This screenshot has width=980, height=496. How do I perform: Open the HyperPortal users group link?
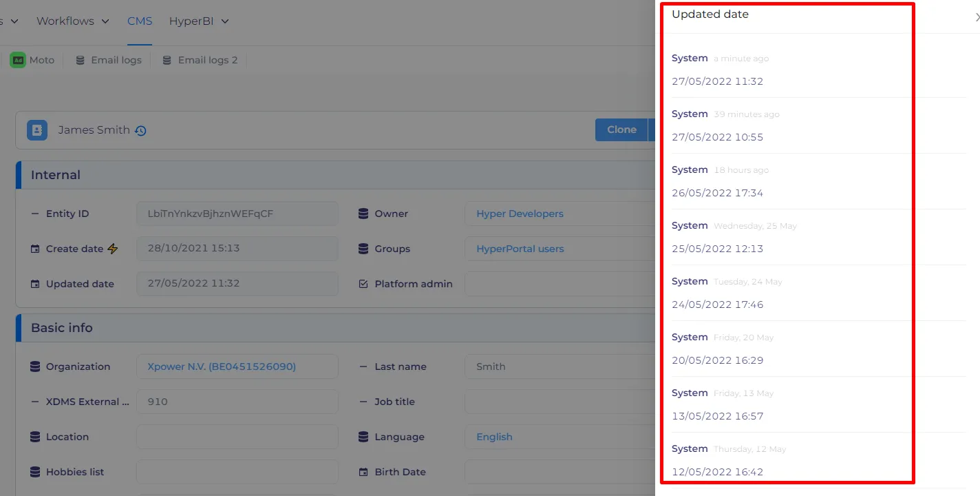[x=520, y=249]
